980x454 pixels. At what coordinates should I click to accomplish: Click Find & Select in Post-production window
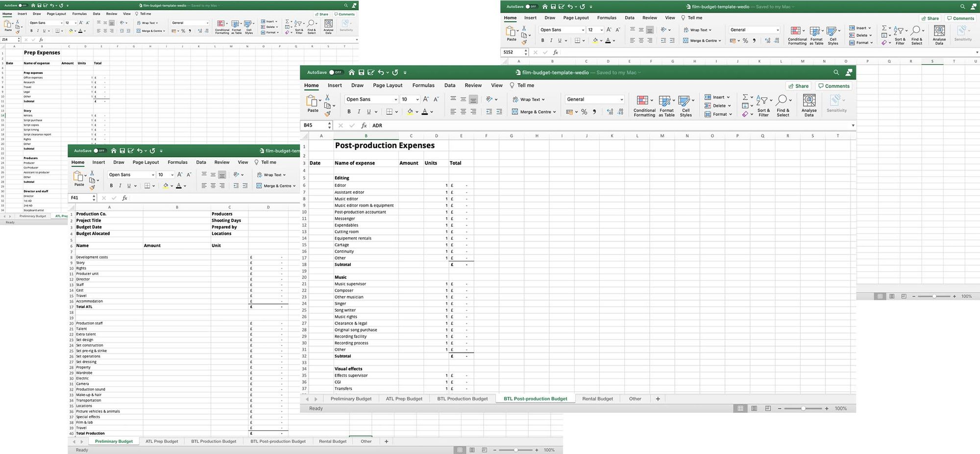pos(783,106)
